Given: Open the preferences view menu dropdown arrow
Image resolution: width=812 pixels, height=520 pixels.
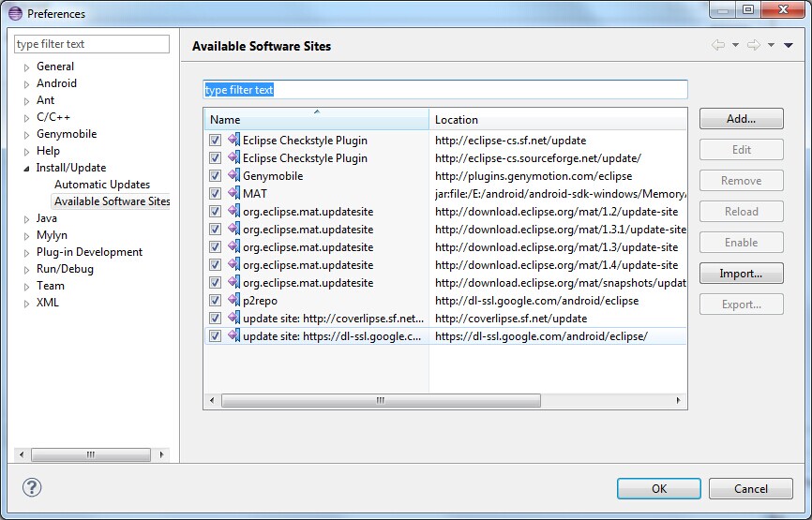Looking at the screenshot, I should point(789,45).
